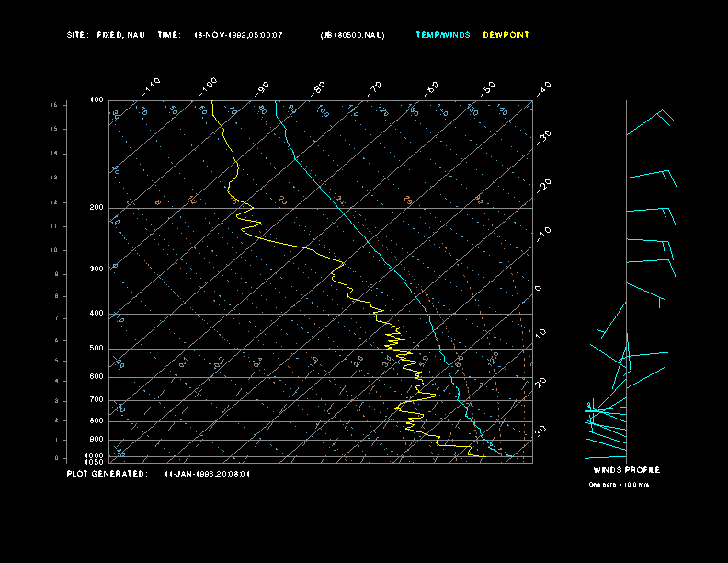Viewport: 728px width, 563px height.
Task: Select the 700 pressure level label
Action: click(97, 400)
